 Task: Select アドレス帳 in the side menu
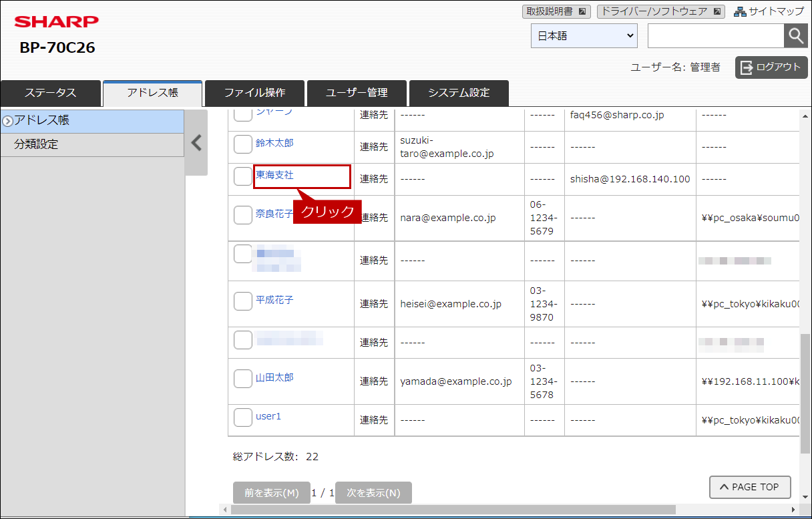[x=92, y=121]
